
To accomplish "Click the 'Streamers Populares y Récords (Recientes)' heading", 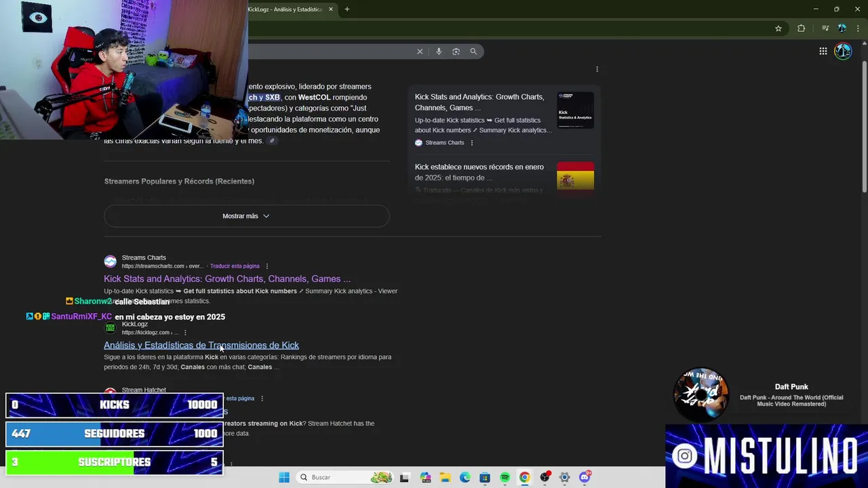I will (179, 182).
